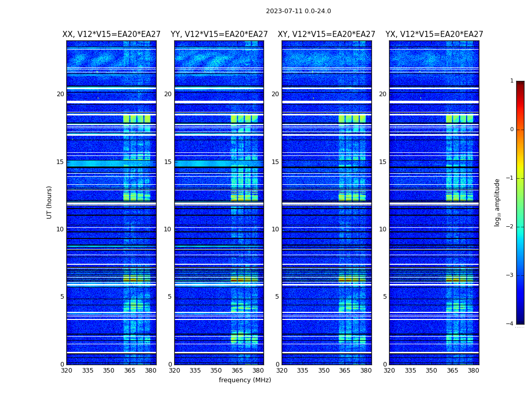Click the YX, V12*V15=EA20*EA27 panel title
The width and height of the screenshot is (532, 405).
pos(434,34)
